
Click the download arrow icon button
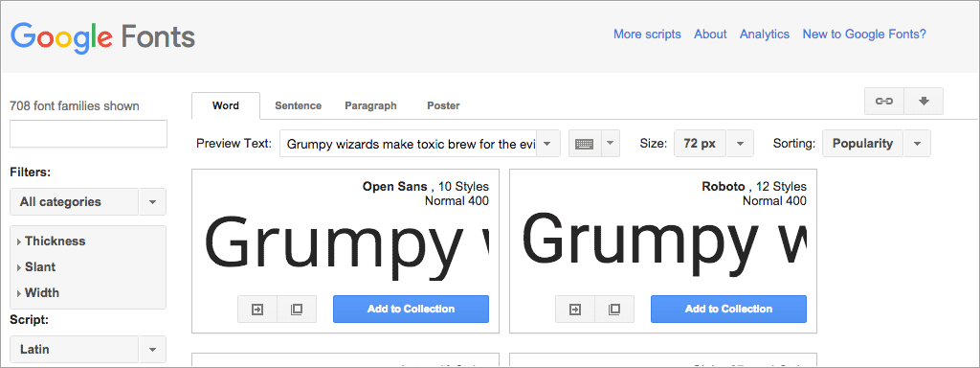[x=924, y=102]
